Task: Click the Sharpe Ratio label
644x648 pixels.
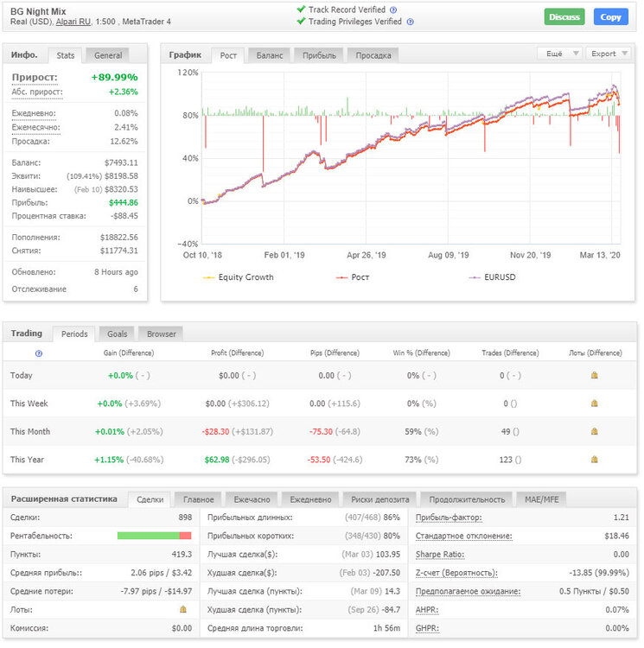Action: coord(440,555)
